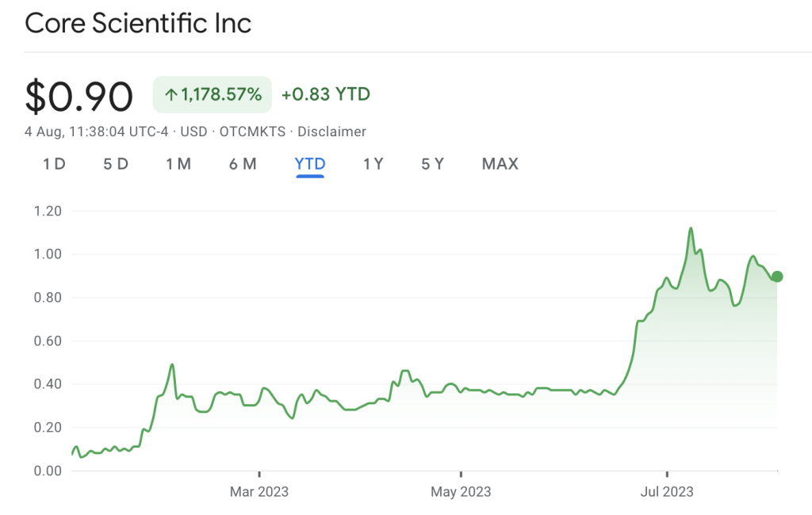
Task: Click the Mar 2023 axis label
Action: (259, 492)
